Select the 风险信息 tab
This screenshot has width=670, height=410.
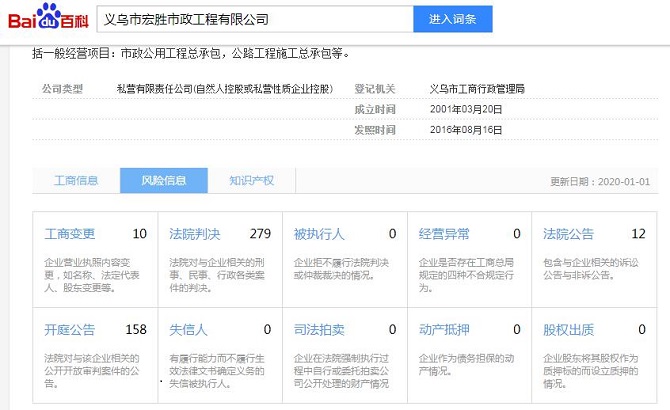(163, 181)
